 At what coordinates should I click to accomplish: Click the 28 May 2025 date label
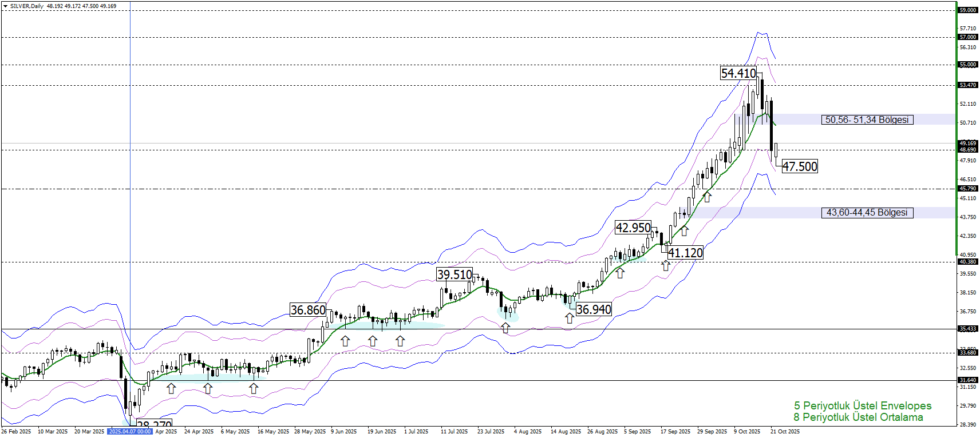[x=310, y=432]
